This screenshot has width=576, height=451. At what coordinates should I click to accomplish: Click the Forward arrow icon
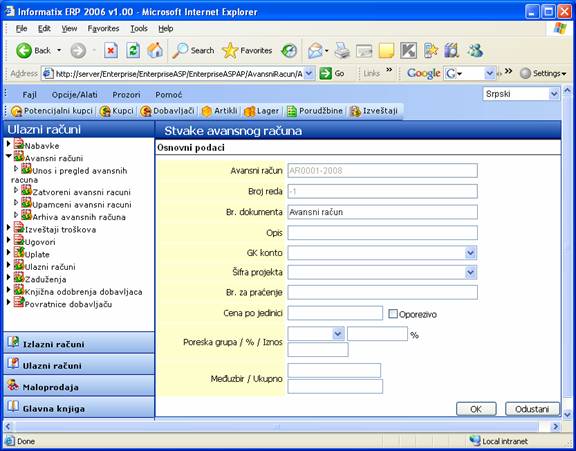(x=78, y=51)
